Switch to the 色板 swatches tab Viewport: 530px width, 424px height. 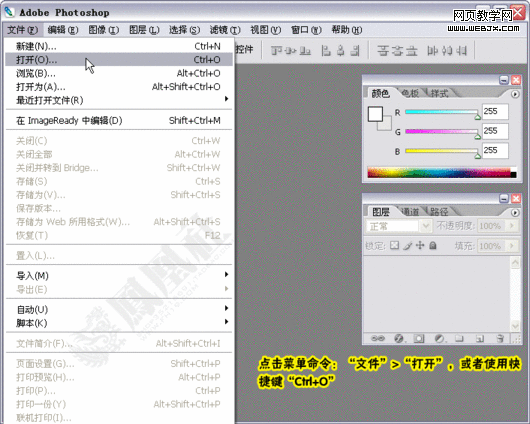point(410,93)
